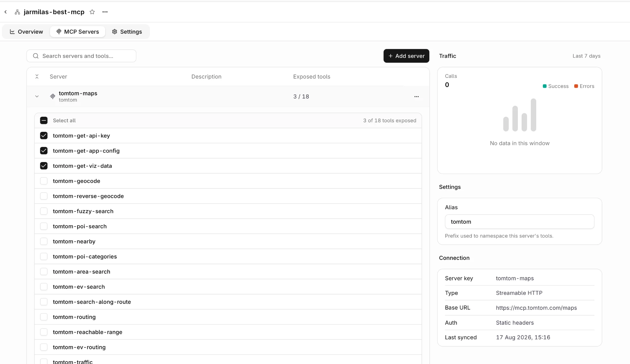Viewport: 630px width, 364px height.
Task: Open tomtom-maps row actions menu
Action: pos(416,97)
